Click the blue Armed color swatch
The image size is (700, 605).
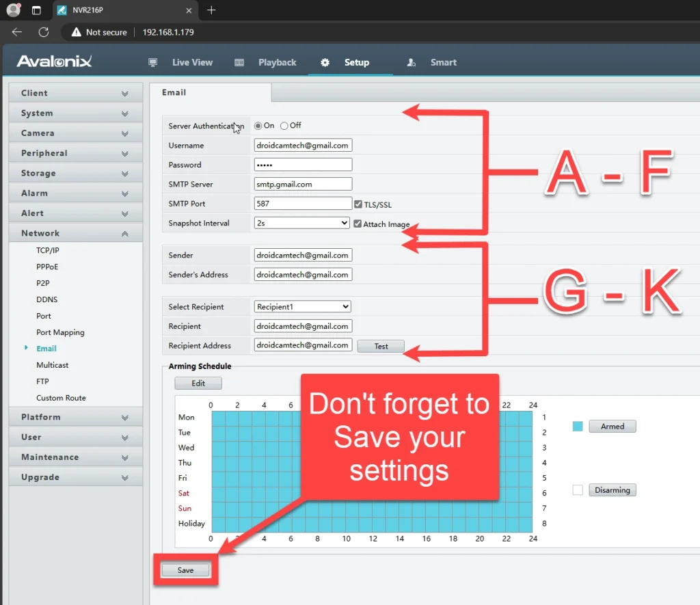[x=578, y=426]
